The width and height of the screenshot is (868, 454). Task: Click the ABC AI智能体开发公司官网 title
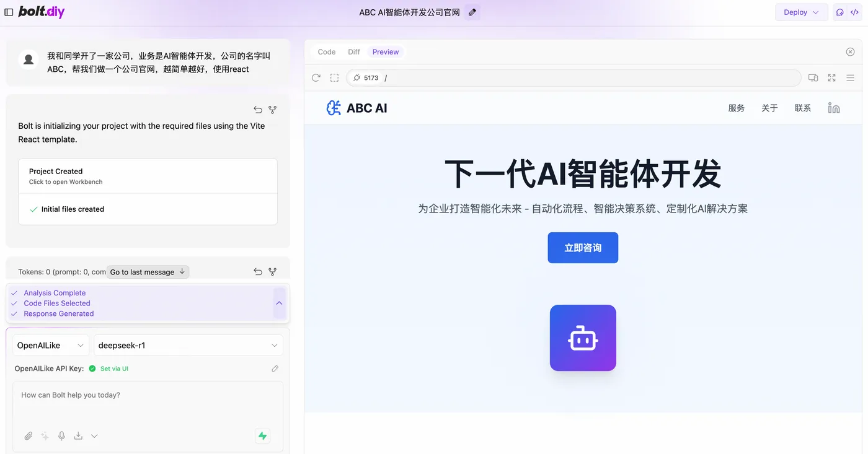coord(410,12)
